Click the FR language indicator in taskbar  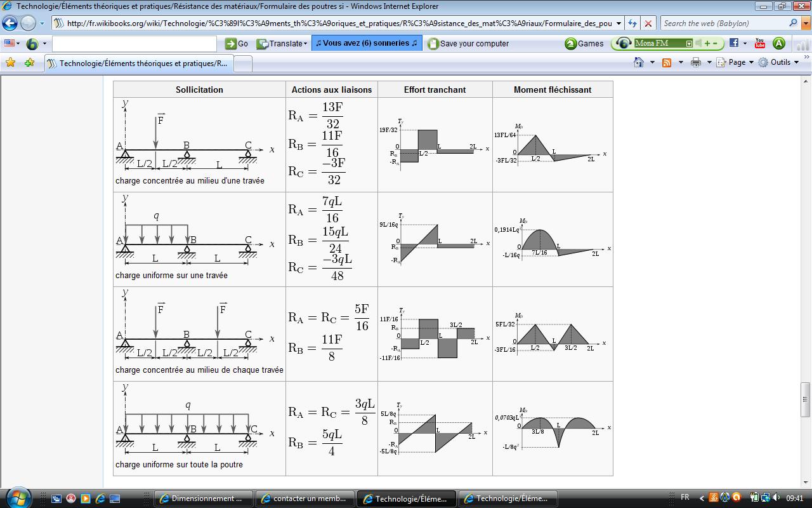coord(685,498)
